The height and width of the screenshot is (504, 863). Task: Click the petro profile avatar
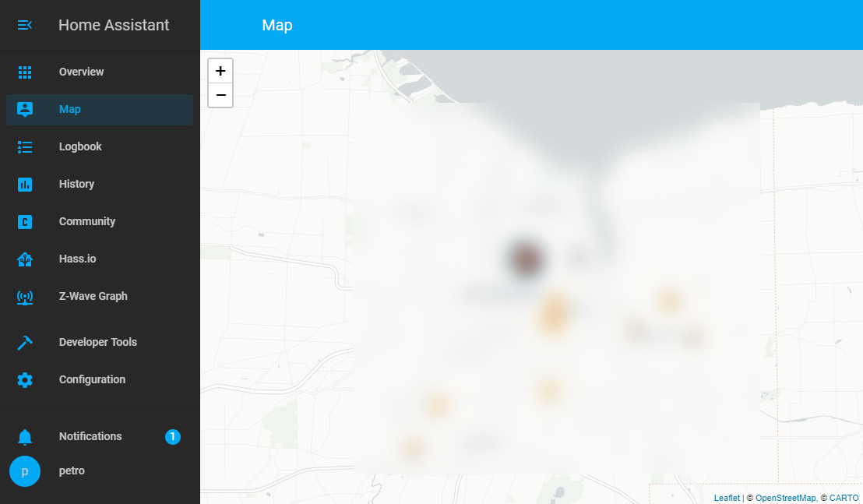pos(24,471)
